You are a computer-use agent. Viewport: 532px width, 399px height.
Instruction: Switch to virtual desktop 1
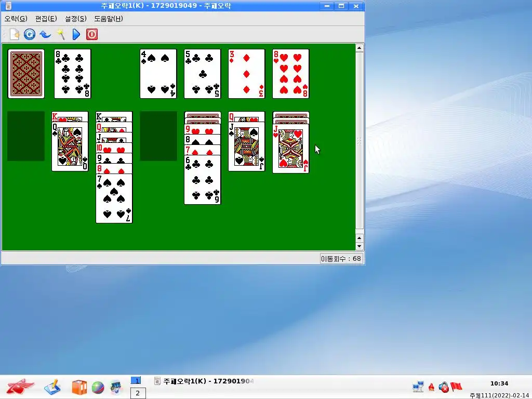(136, 381)
